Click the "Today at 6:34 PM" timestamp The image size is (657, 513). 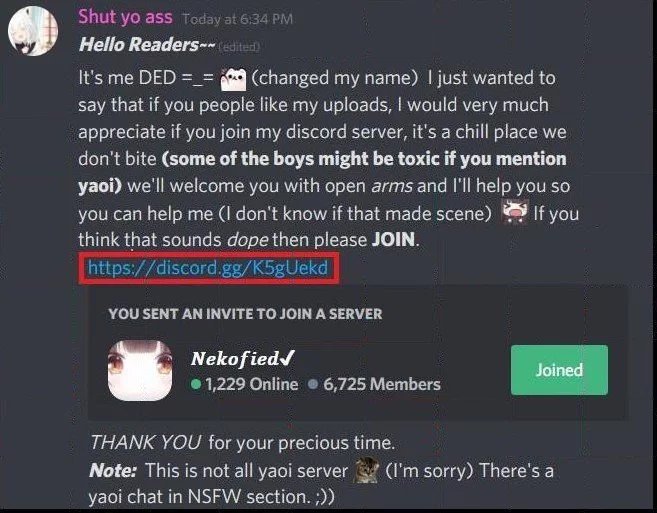(238, 19)
